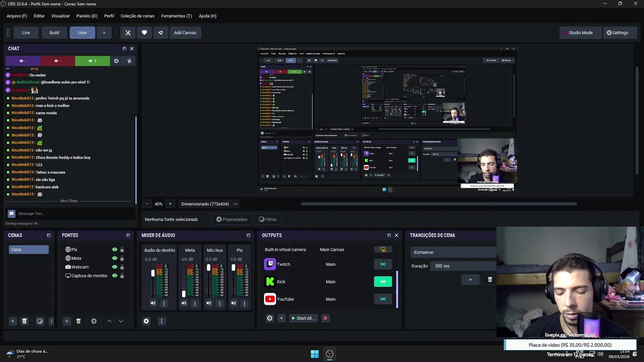Viewport: 644px width, 362px height.
Task: Move the selected source down
Action: tap(121, 321)
